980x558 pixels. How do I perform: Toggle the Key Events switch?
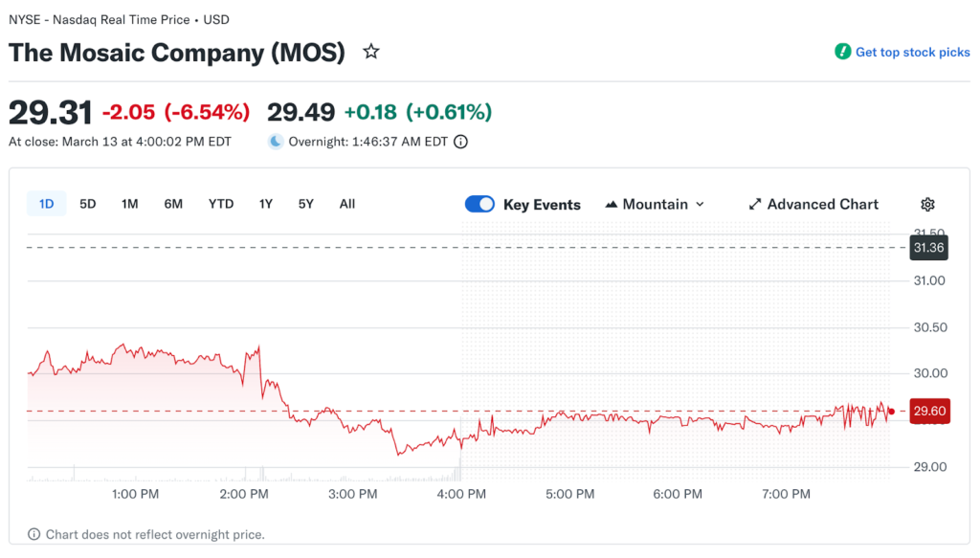(x=479, y=204)
